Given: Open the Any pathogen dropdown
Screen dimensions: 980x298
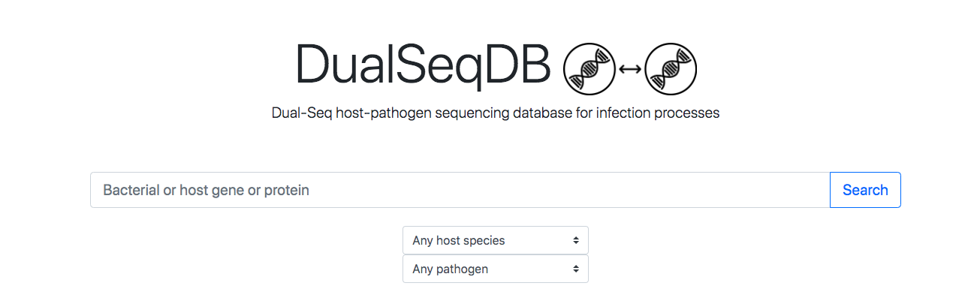Looking at the screenshot, I should pos(496,269).
